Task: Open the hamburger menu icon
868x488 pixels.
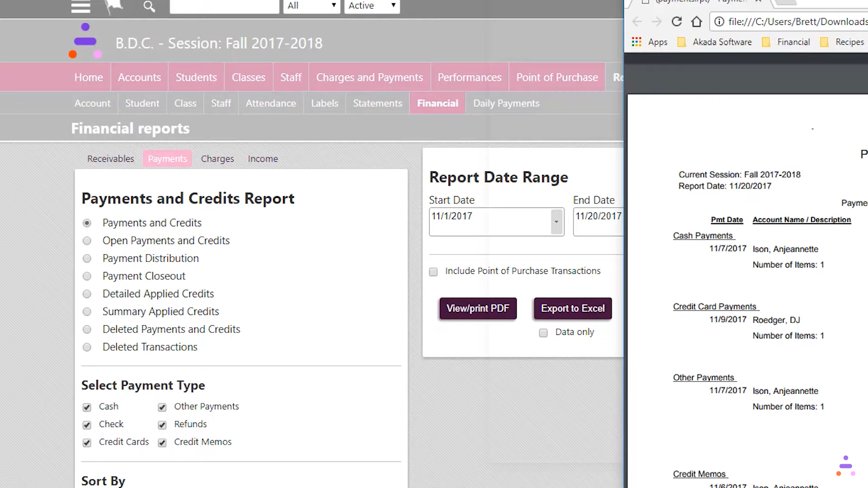Action: tap(81, 6)
